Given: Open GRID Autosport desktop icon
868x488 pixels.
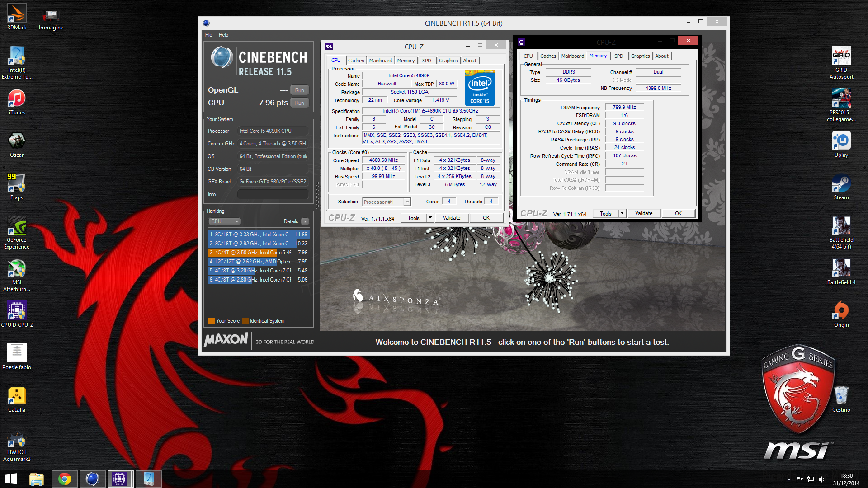Looking at the screenshot, I should tap(841, 62).
